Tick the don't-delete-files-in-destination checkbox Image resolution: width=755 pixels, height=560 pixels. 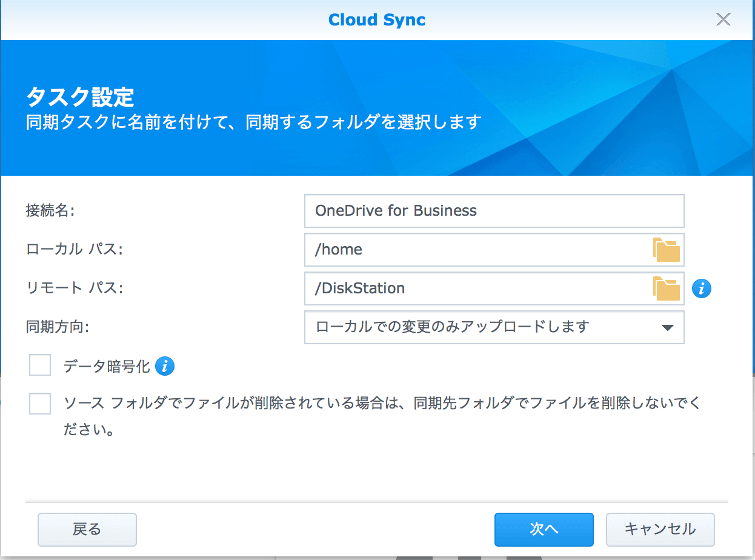tap(40, 403)
